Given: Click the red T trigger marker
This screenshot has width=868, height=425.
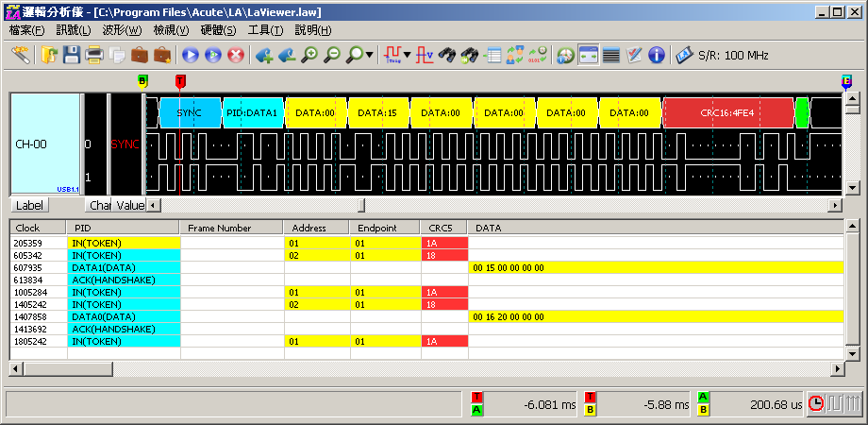Looking at the screenshot, I should click(x=180, y=82).
